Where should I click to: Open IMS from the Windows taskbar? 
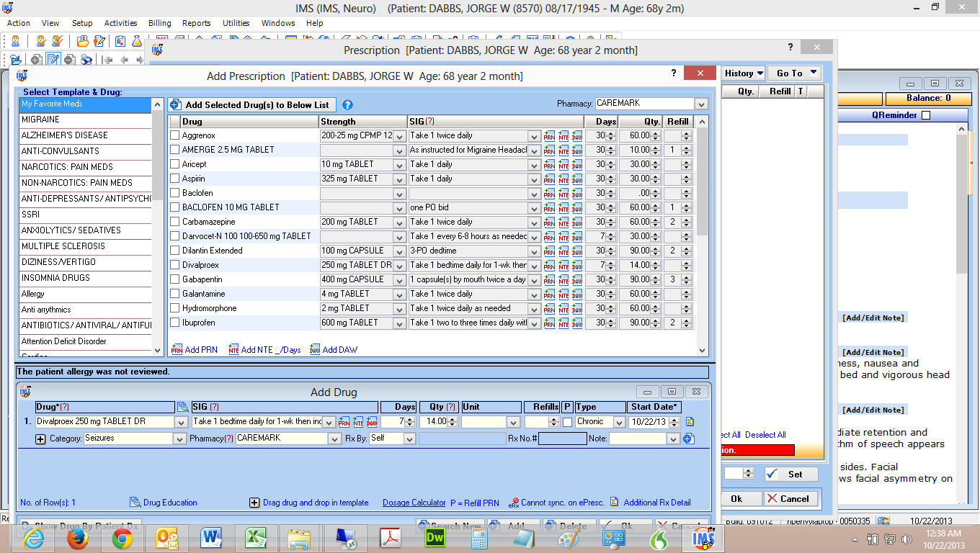coord(703,538)
